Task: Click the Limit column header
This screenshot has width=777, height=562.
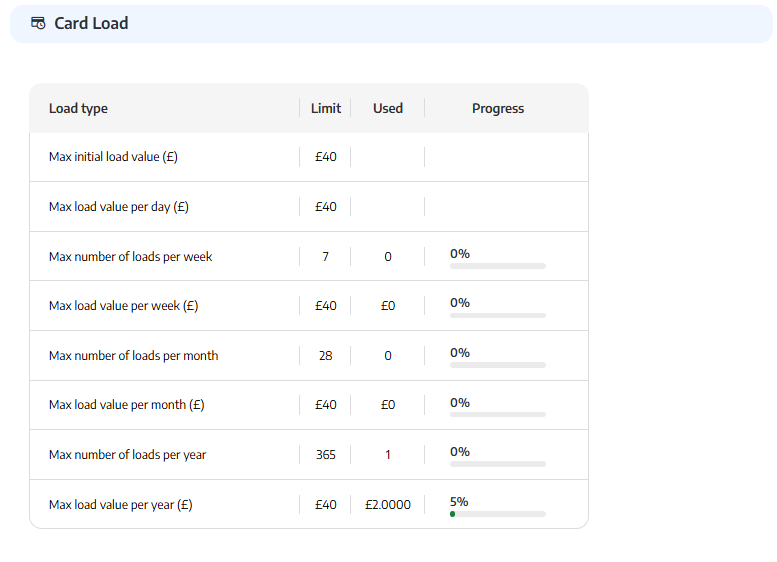Action: click(x=326, y=108)
